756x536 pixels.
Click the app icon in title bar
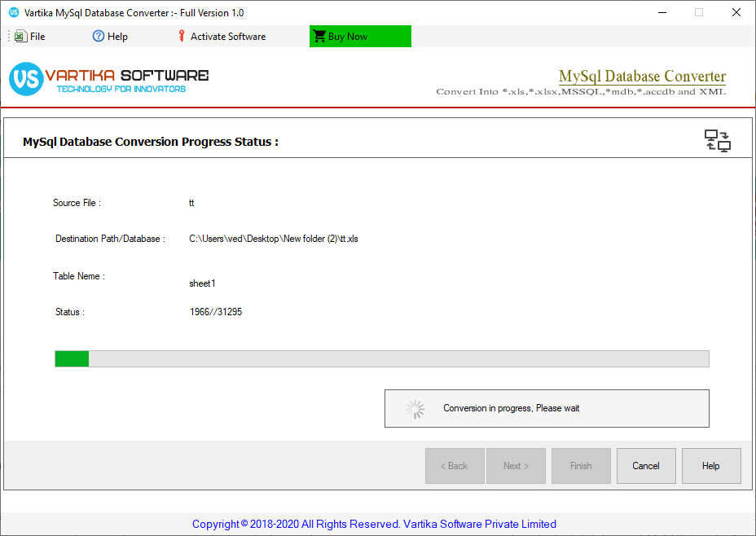click(14, 12)
